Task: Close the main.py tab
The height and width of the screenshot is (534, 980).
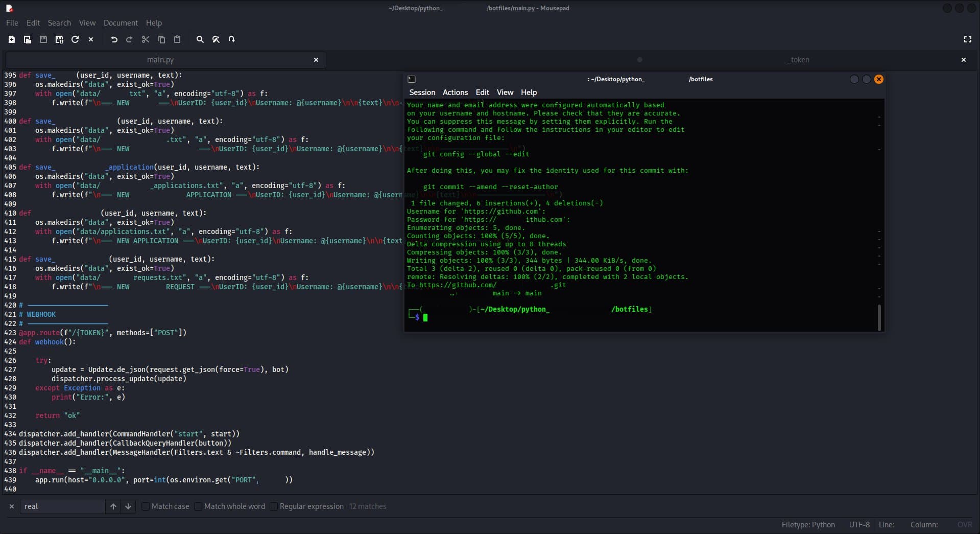Action: pyautogui.click(x=316, y=60)
